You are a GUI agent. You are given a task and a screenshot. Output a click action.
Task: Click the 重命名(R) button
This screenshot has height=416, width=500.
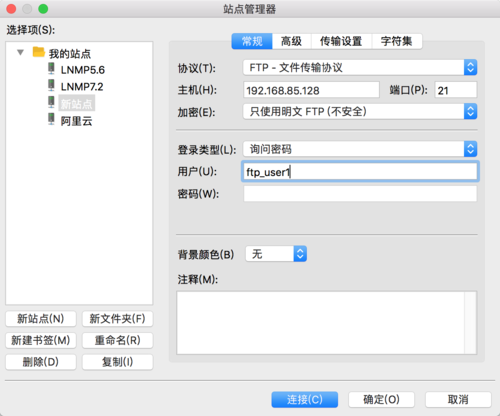(117, 340)
